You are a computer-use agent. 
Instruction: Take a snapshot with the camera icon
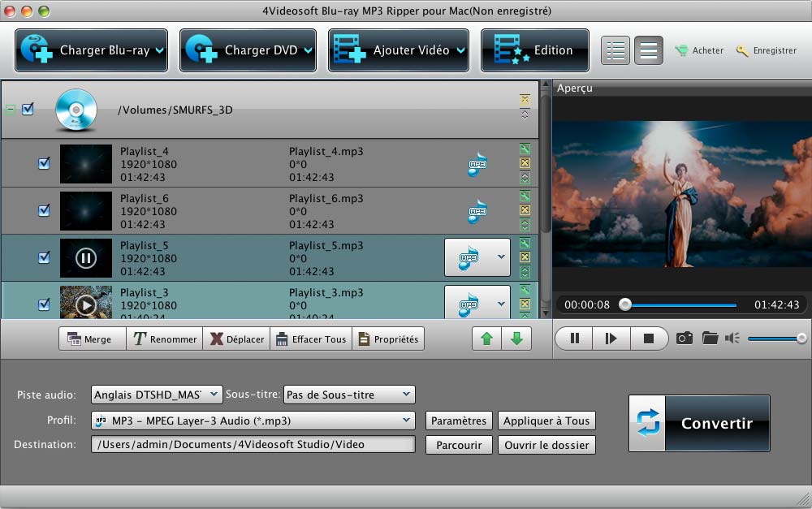[x=685, y=339]
